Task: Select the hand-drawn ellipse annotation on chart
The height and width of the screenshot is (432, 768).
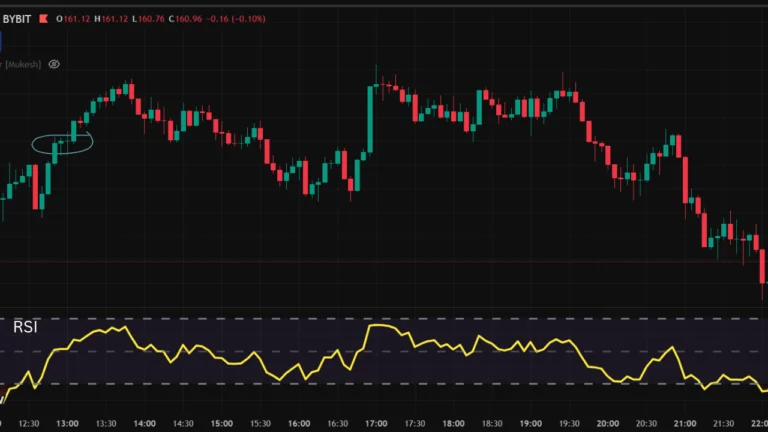Action: tap(62, 144)
